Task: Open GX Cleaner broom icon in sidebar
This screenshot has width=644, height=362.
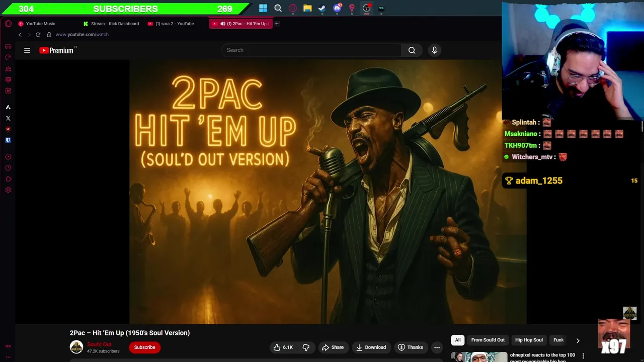Action: tap(8, 68)
